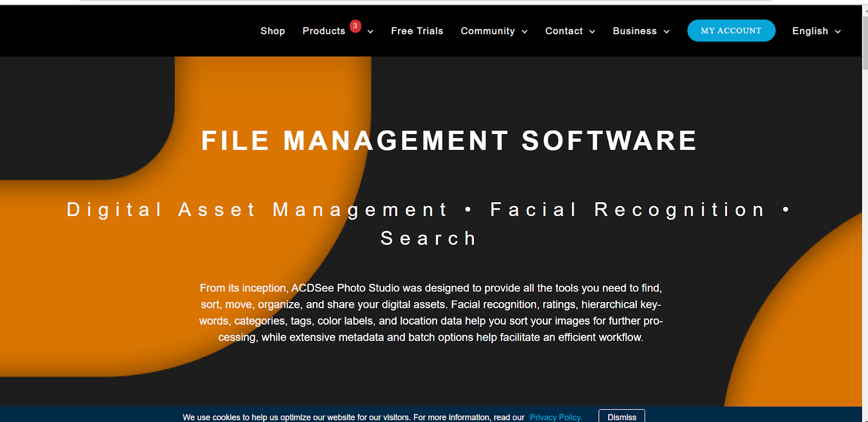Open the Shop page

272,31
